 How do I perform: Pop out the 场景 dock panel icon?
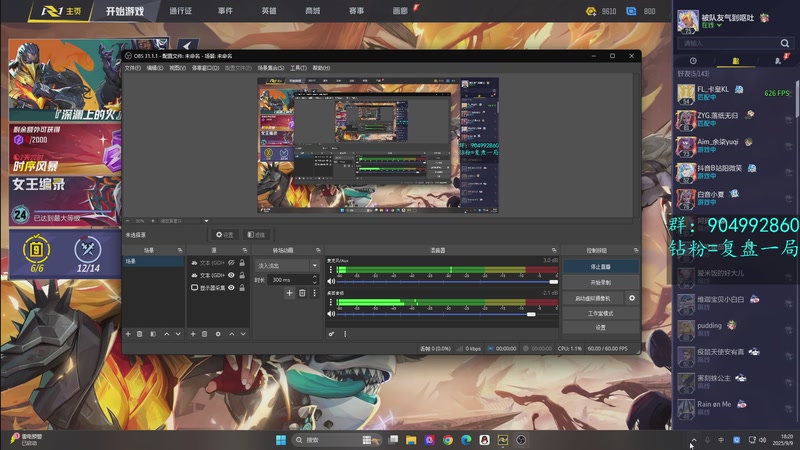coord(180,250)
